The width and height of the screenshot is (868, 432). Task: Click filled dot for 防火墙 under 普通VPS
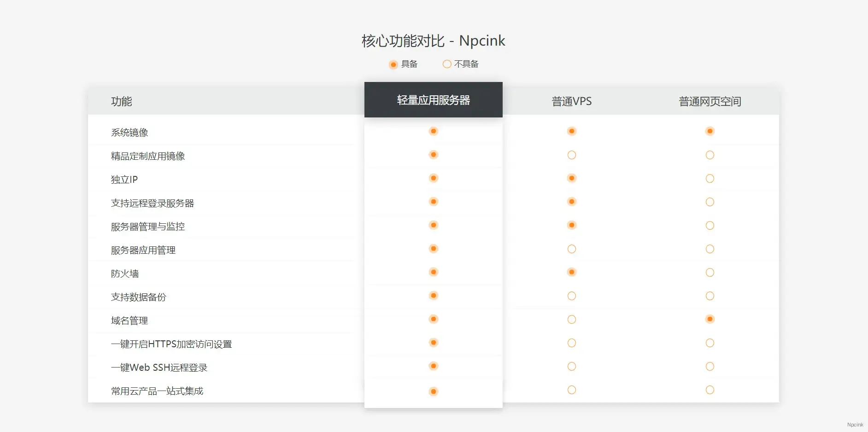point(571,272)
